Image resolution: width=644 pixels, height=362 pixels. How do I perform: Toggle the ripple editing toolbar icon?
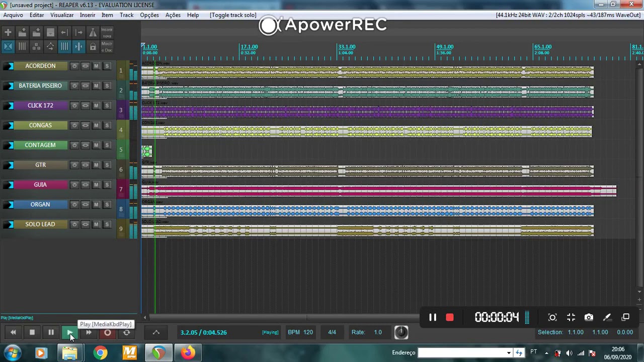(x=36, y=46)
